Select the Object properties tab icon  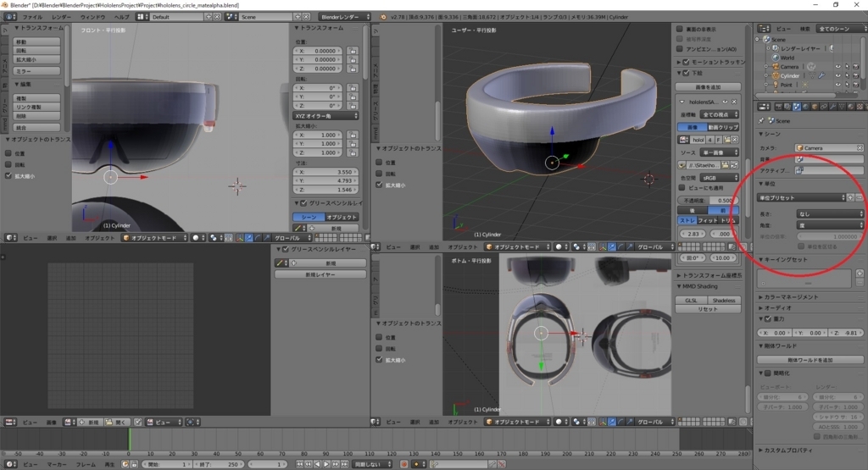[x=815, y=107]
